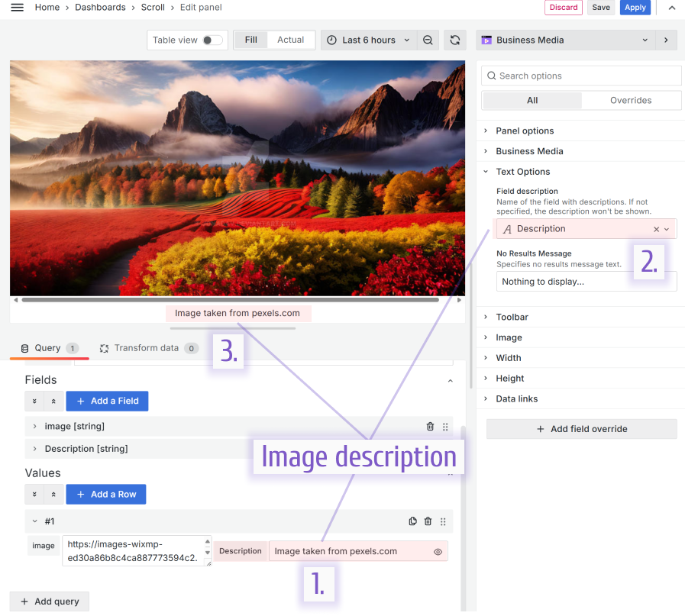Open the hamburger navigation menu
This screenshot has width=685, height=616.
point(17,8)
